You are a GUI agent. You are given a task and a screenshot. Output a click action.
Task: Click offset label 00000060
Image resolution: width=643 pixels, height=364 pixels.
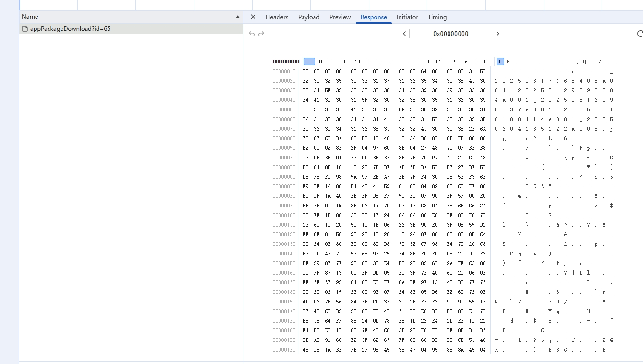(284, 119)
